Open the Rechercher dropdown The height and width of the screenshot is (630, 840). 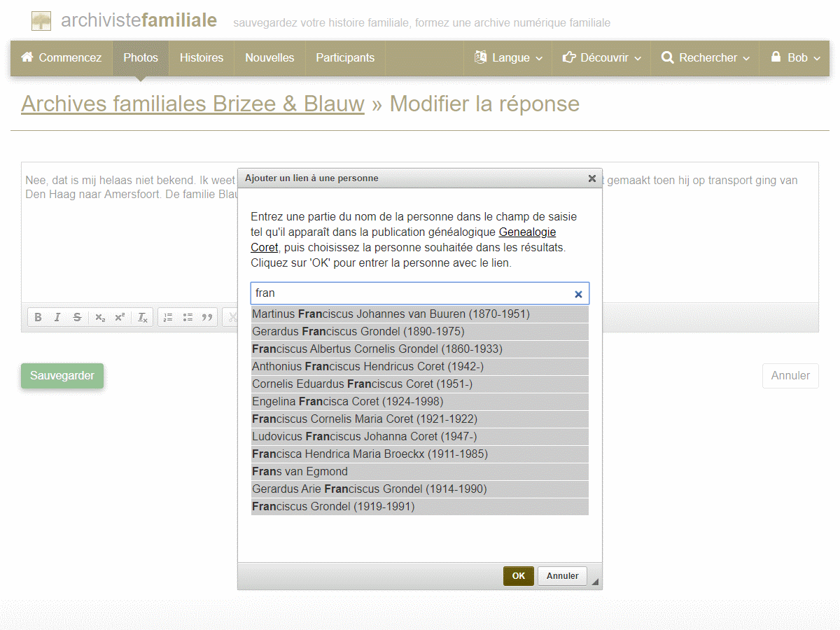click(x=706, y=58)
